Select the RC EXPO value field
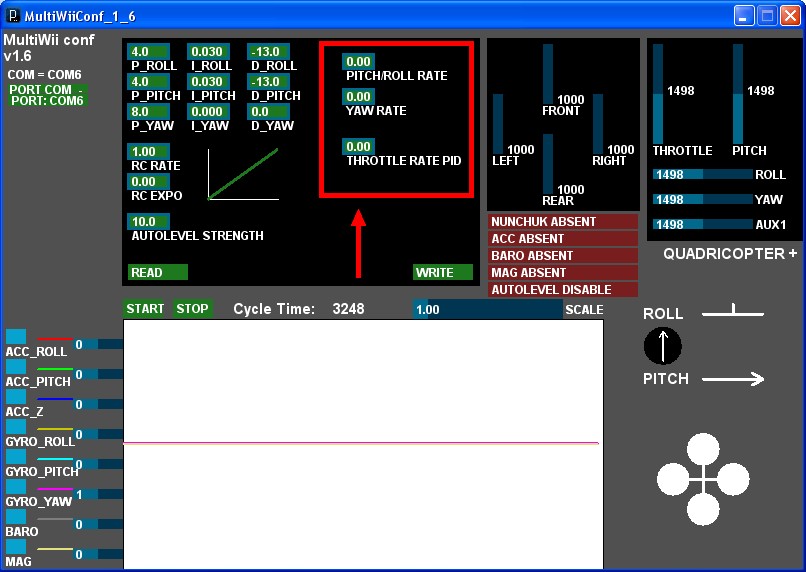 [x=149, y=182]
